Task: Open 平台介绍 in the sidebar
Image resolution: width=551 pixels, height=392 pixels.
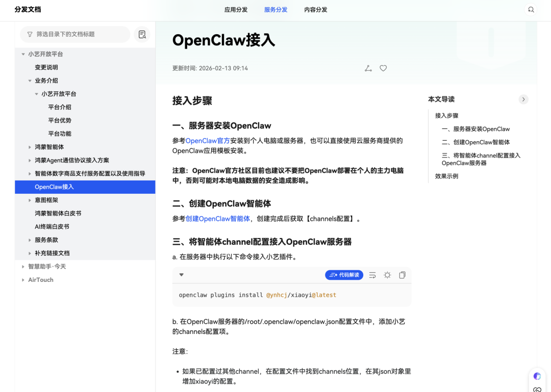Action: pyautogui.click(x=60, y=107)
